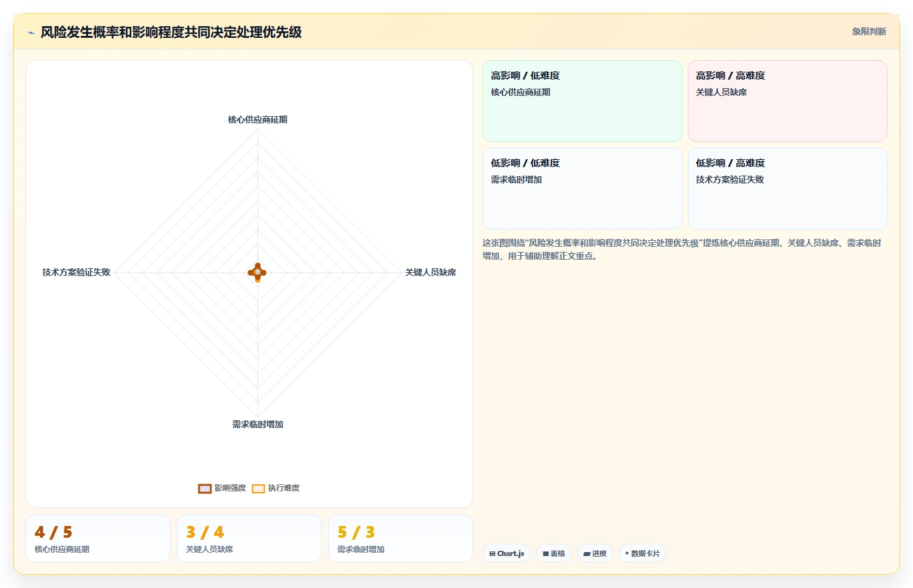Screen dimensions: 913x588
Task: Click the 象限判断 label in header
Action: (869, 31)
